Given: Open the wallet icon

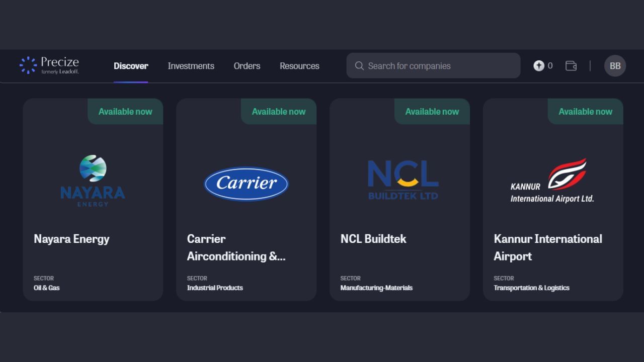Looking at the screenshot, I should (x=571, y=66).
